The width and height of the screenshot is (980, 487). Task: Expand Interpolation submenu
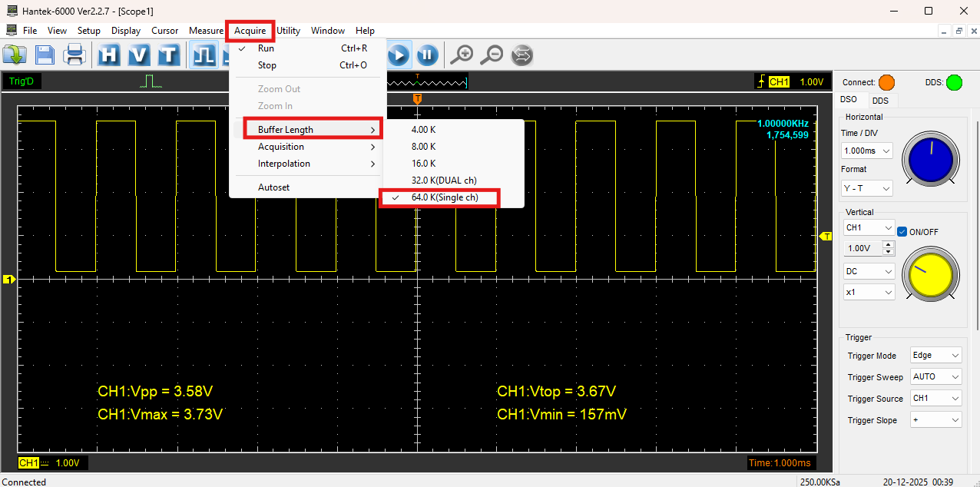pyautogui.click(x=307, y=164)
